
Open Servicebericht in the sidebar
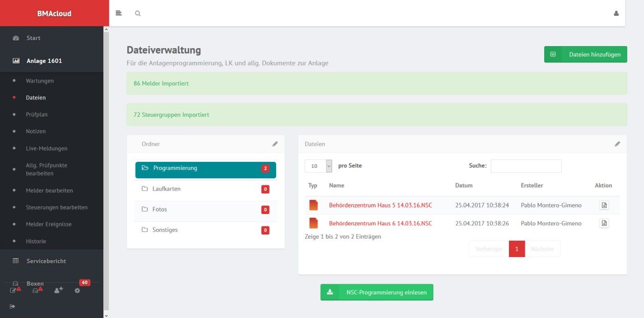coord(46,261)
